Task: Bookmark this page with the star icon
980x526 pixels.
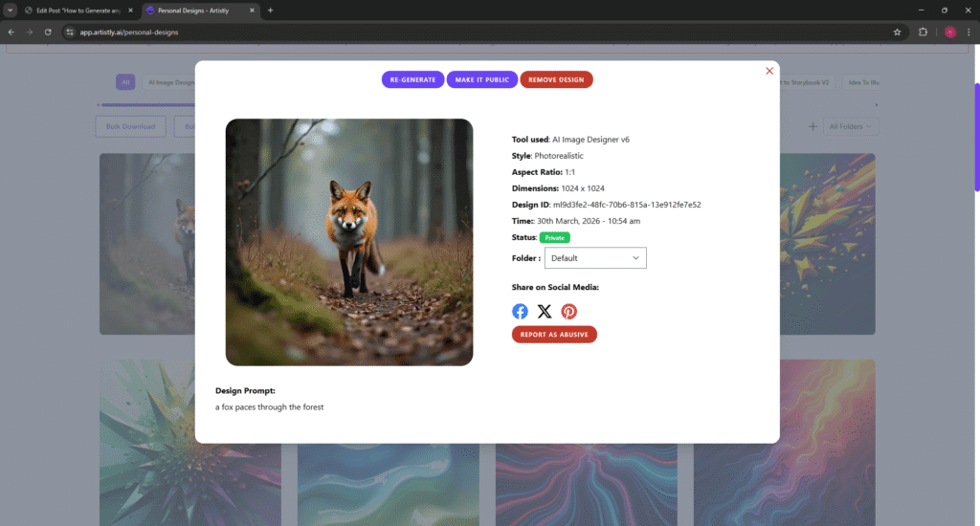Action: click(x=897, y=32)
